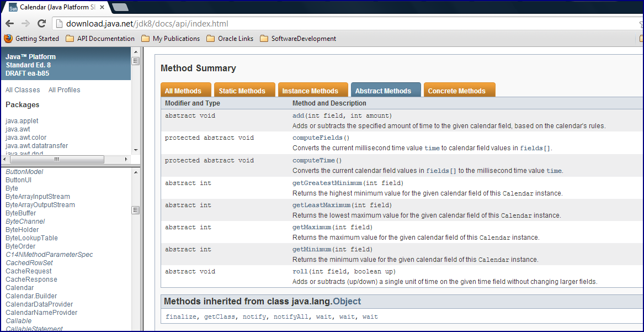This screenshot has width=644, height=332.
Task: Open the SoftwareDevelopment bookmarks folder
Action: coord(298,39)
